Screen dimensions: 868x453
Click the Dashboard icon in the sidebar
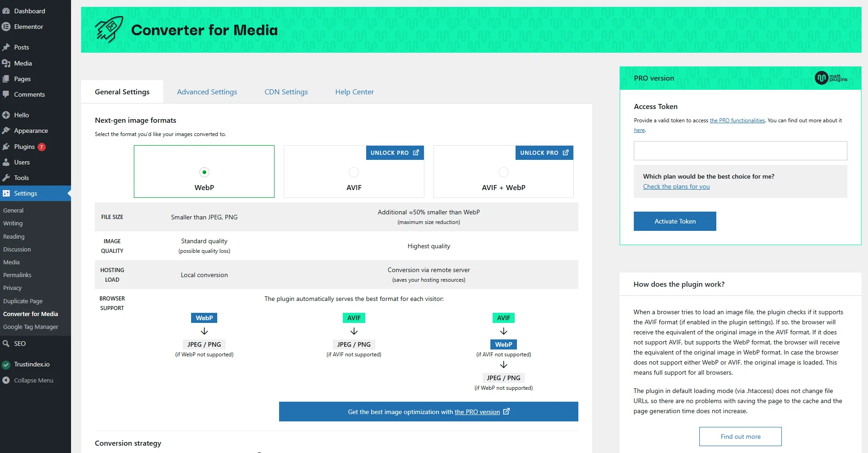point(6,11)
